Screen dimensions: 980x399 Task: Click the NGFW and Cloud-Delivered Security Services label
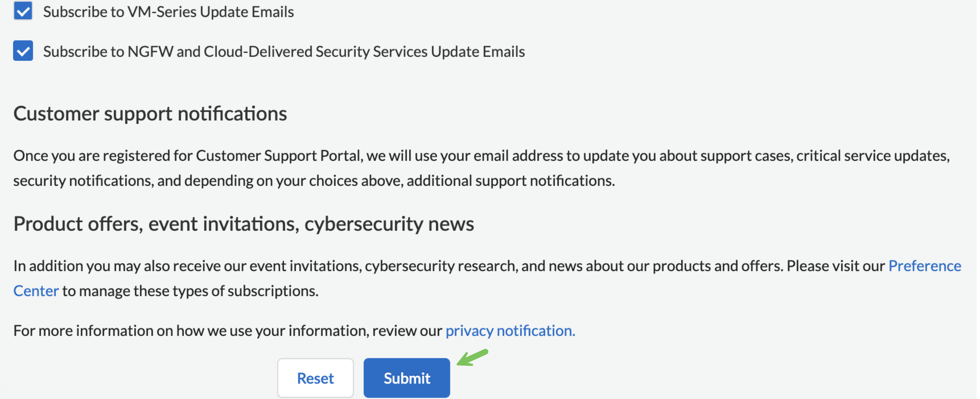point(284,51)
